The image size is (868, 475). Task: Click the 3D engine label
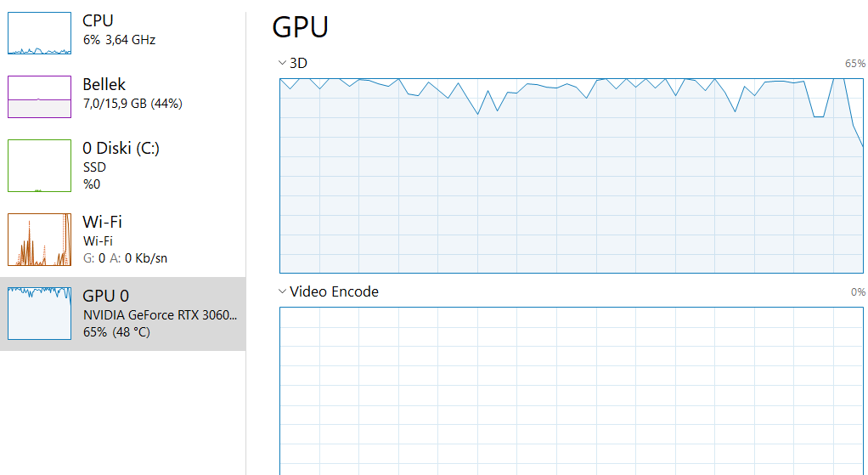click(298, 63)
